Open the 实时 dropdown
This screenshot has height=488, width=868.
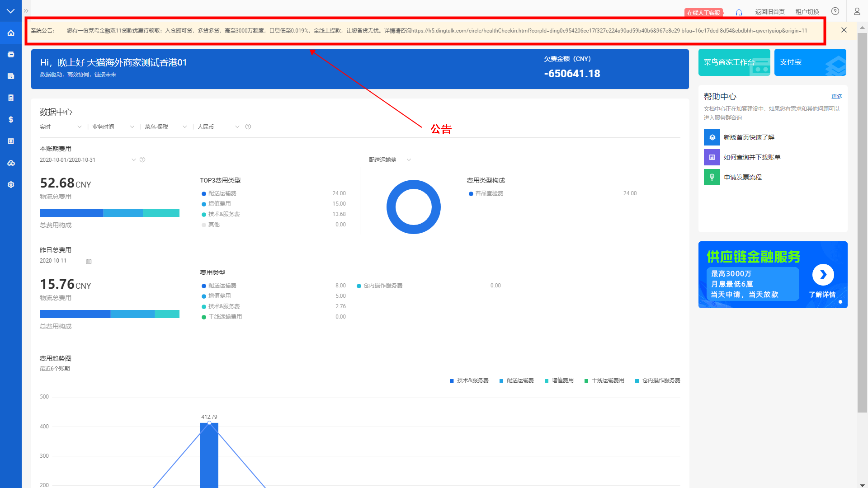(x=61, y=127)
